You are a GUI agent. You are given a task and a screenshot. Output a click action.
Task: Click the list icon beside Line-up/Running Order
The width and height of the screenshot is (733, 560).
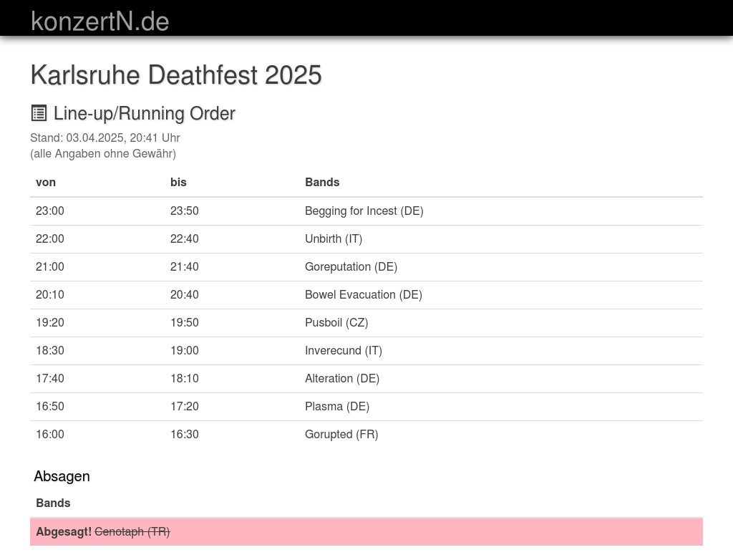pos(39,113)
